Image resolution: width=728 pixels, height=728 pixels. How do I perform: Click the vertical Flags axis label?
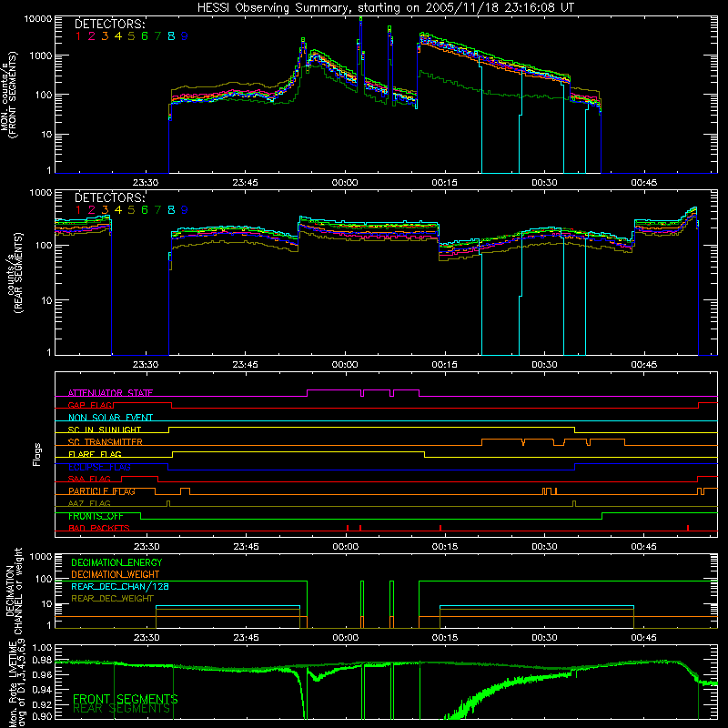[36, 454]
